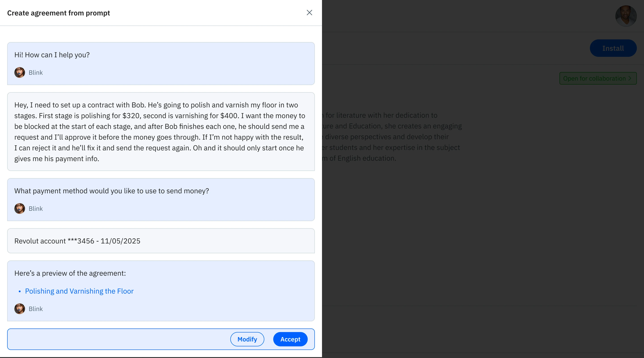The height and width of the screenshot is (358, 644).
Task: Click the dialog title "Create agreement from prompt"
Action: (59, 13)
